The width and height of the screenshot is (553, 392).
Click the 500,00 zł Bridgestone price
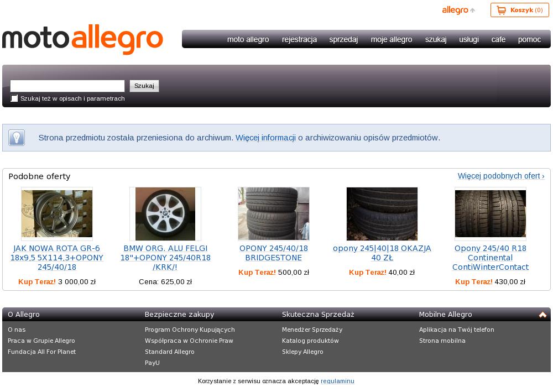click(x=294, y=272)
